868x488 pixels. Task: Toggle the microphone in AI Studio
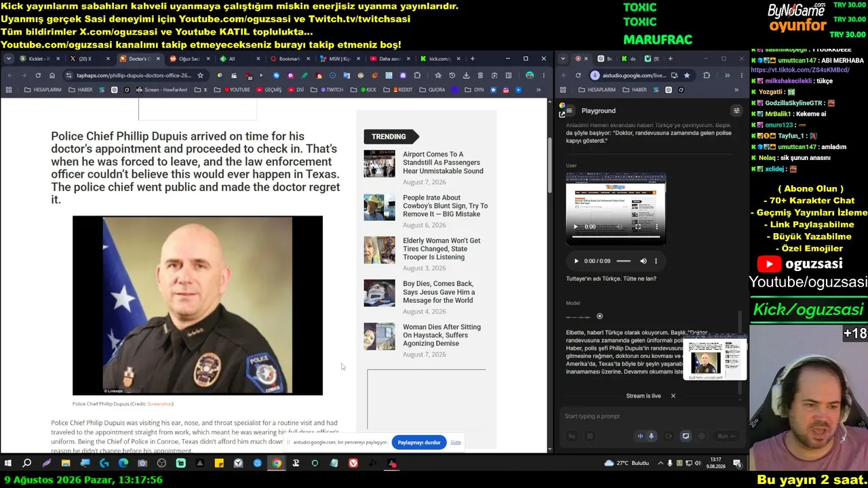pyautogui.click(x=652, y=436)
